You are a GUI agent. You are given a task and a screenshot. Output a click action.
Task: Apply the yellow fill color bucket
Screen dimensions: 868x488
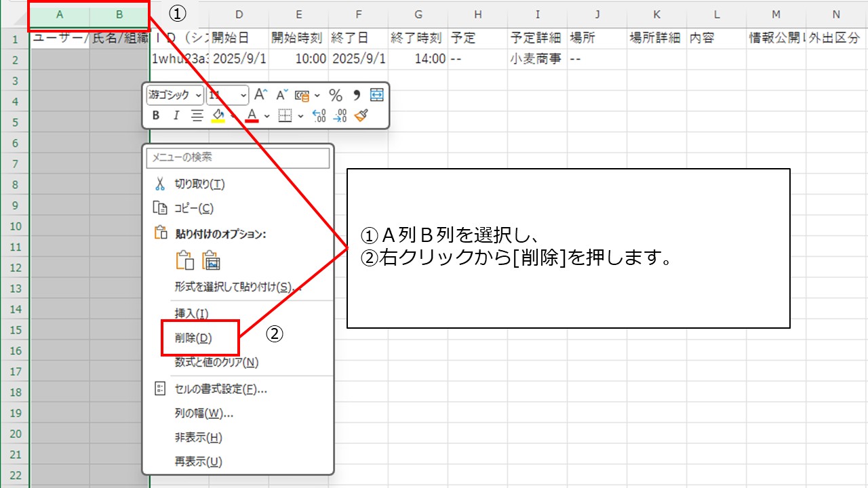click(x=218, y=116)
